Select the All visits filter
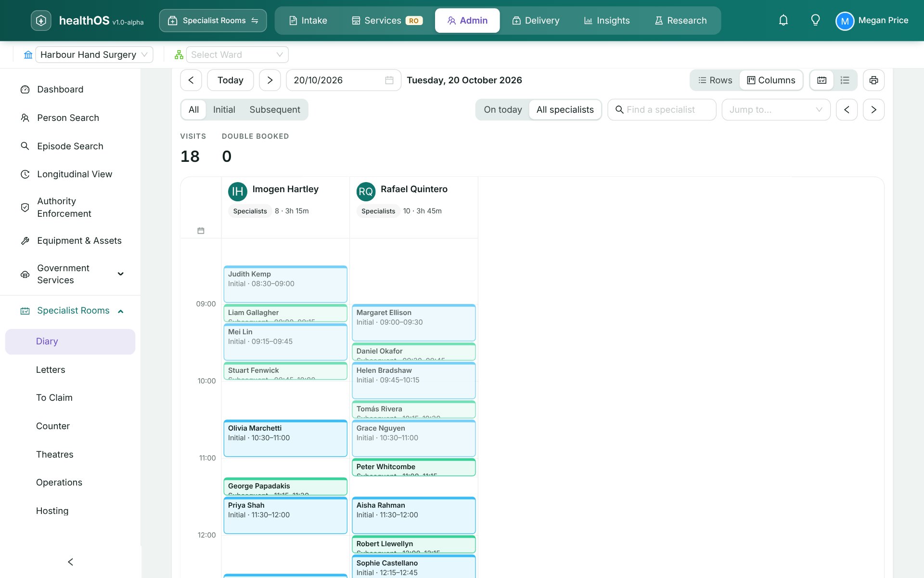Screen dimensions: 924x578 click(193, 110)
